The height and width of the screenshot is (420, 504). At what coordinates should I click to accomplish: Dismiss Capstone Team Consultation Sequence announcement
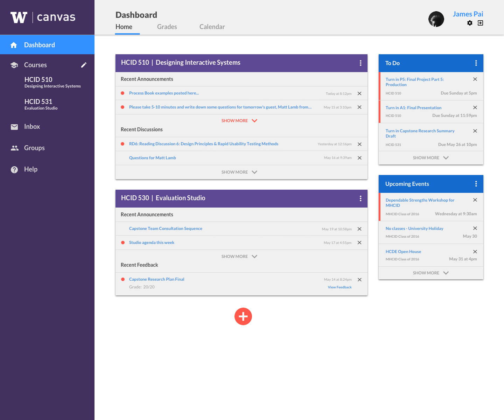coord(359,229)
